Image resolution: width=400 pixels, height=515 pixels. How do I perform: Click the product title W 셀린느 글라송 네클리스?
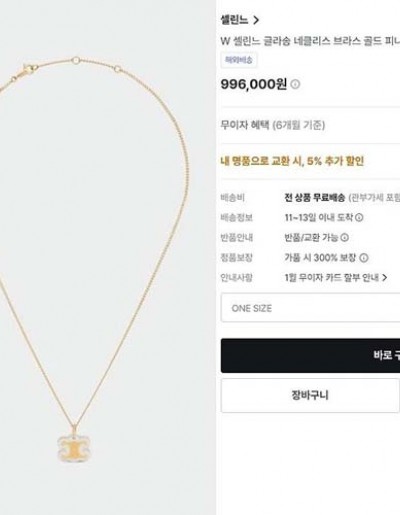tap(310, 41)
